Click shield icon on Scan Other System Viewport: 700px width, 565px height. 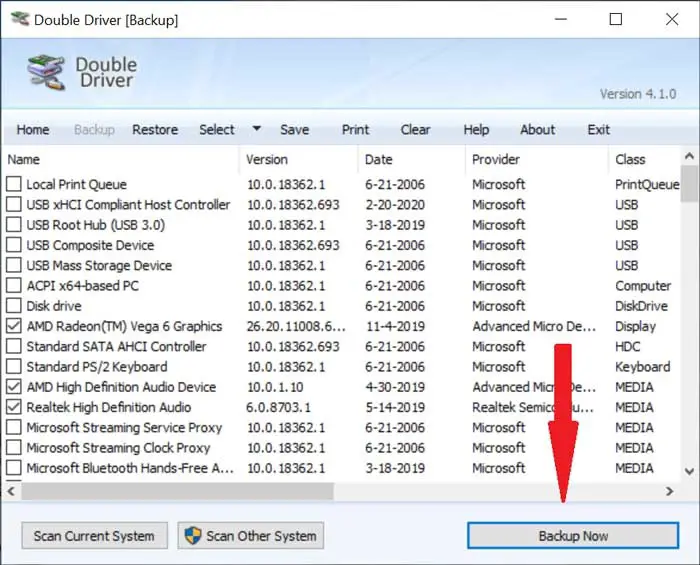(x=193, y=536)
